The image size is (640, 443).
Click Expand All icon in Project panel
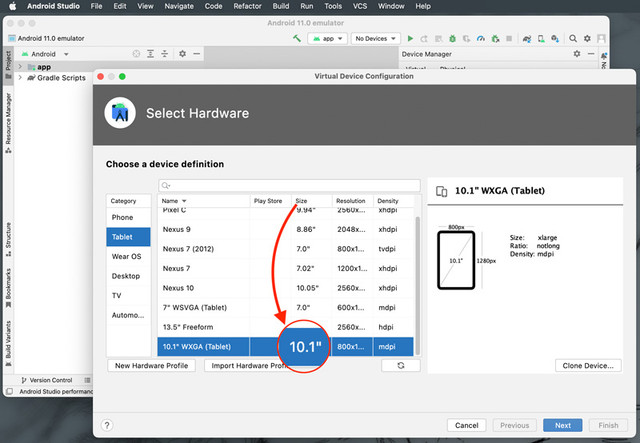pos(151,53)
